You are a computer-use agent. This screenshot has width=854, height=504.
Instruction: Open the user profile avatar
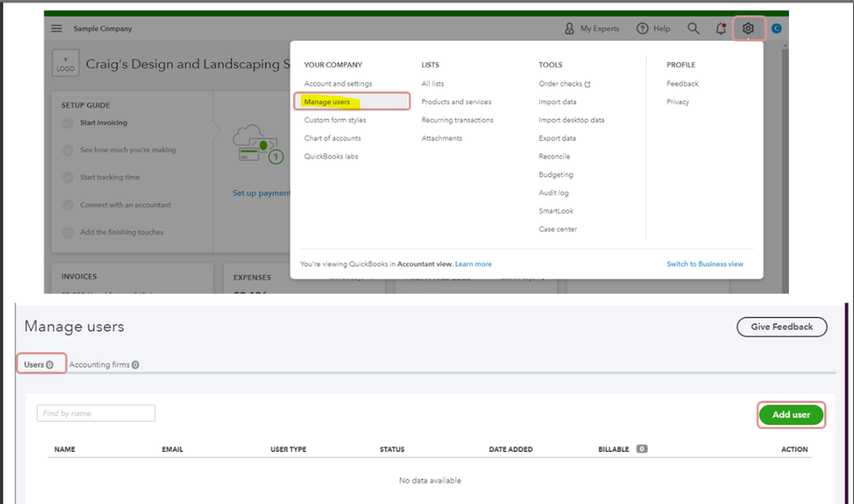pos(777,28)
